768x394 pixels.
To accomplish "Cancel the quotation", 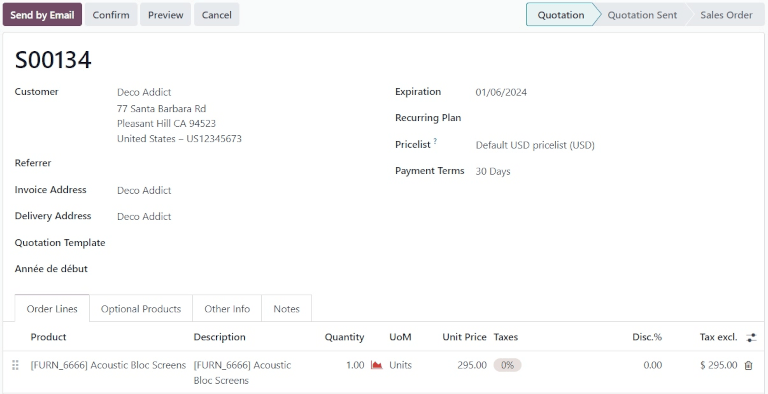I will point(216,15).
